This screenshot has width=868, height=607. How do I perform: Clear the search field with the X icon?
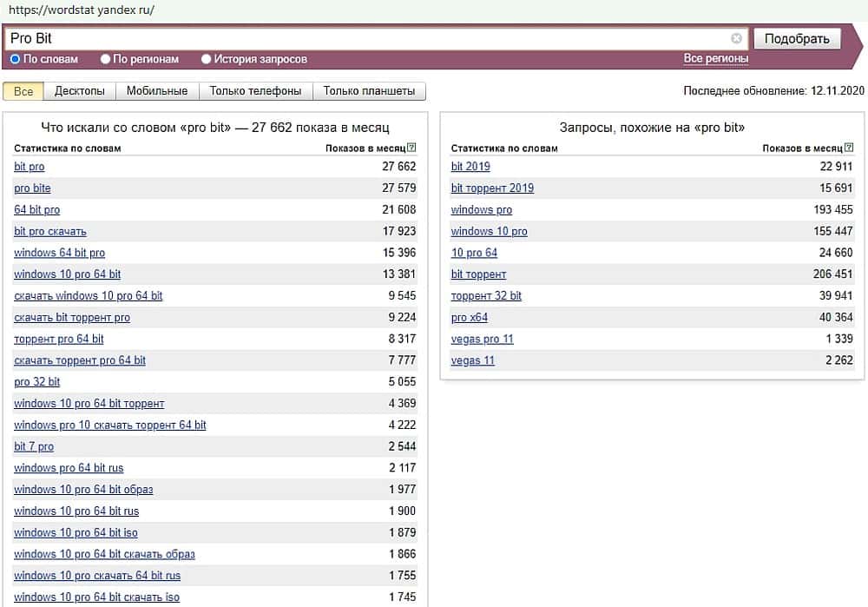[736, 39]
